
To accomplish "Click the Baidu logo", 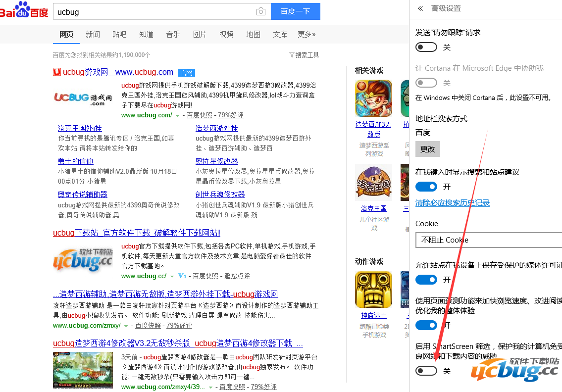I will coord(24,10).
